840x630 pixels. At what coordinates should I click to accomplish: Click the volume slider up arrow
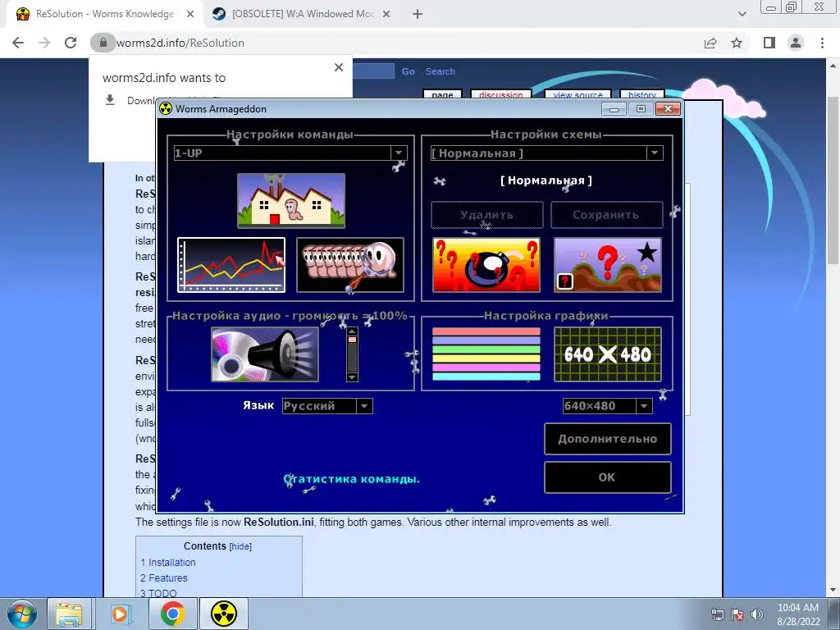[352, 331]
